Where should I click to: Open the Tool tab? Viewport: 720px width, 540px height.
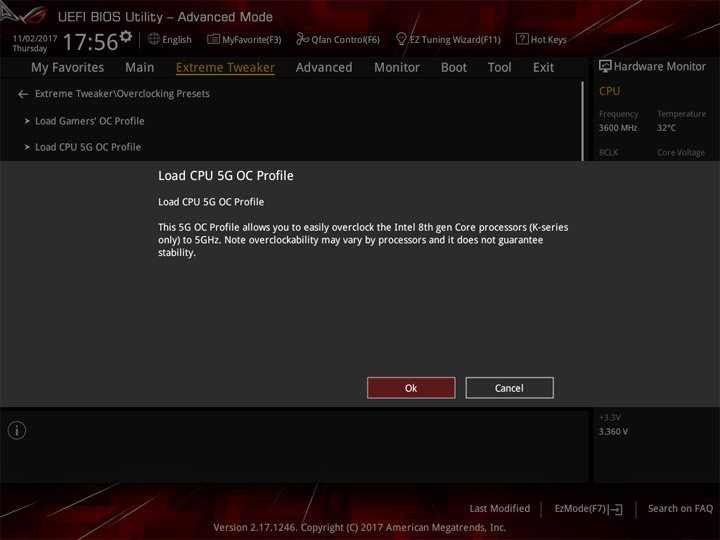[x=500, y=68]
